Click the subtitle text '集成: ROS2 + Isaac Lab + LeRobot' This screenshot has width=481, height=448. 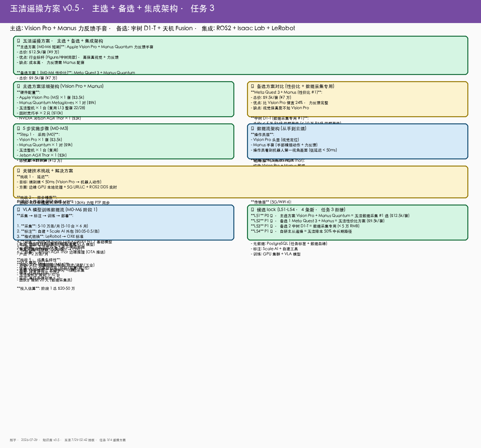248,28
